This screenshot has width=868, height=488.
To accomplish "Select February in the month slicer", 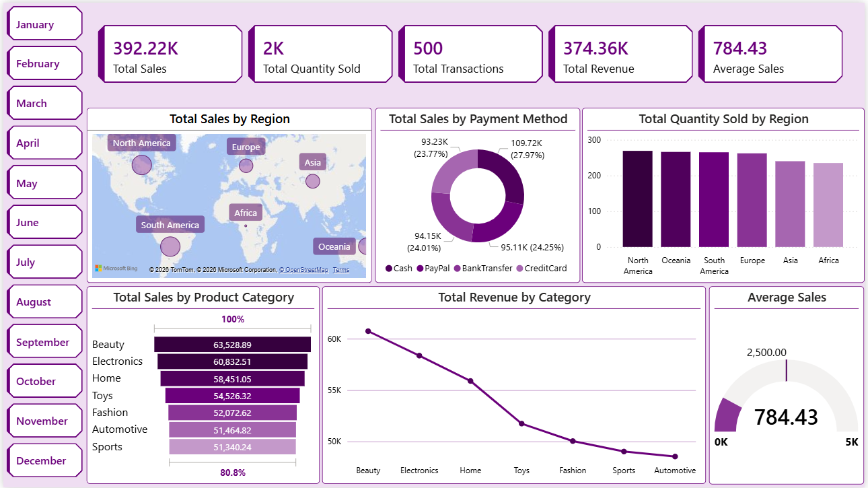I will (x=44, y=63).
